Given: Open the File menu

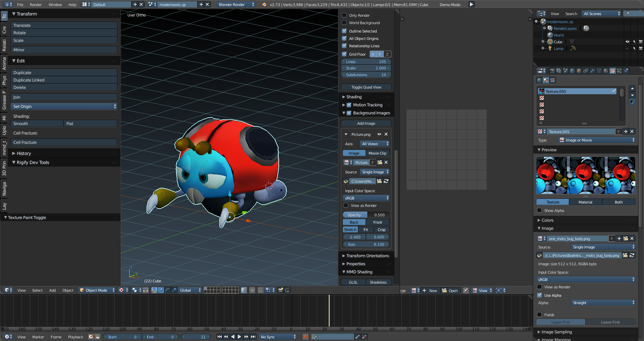Looking at the screenshot, I should point(20,4).
